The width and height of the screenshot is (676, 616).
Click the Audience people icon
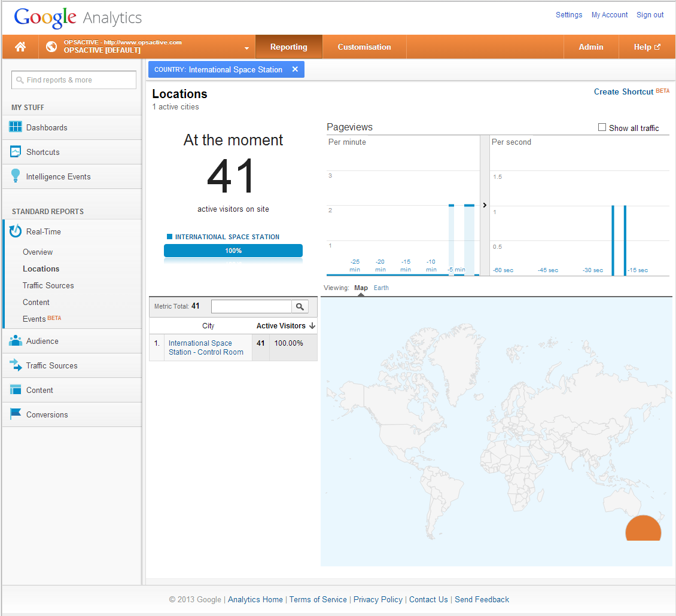tap(16, 340)
